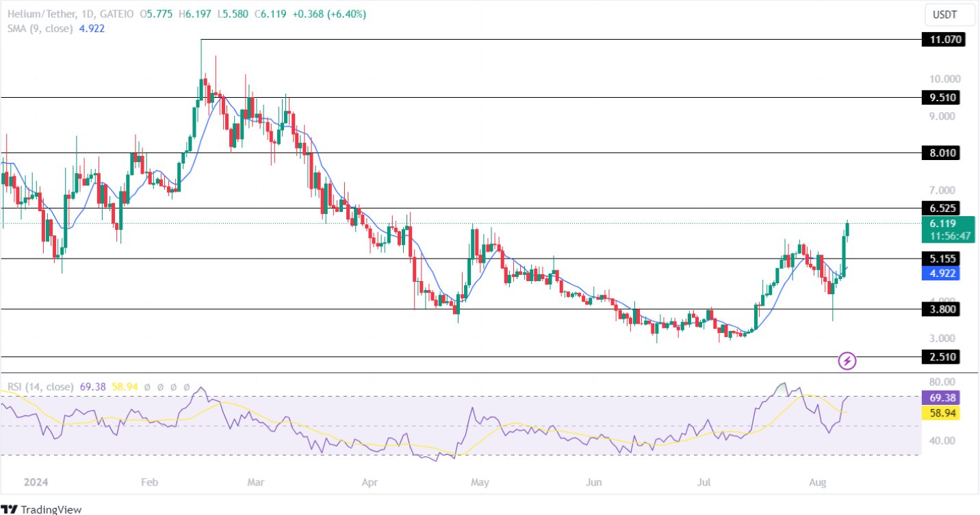Click the Jun label on time axis
Viewport: 980px width, 515px height.
593,483
